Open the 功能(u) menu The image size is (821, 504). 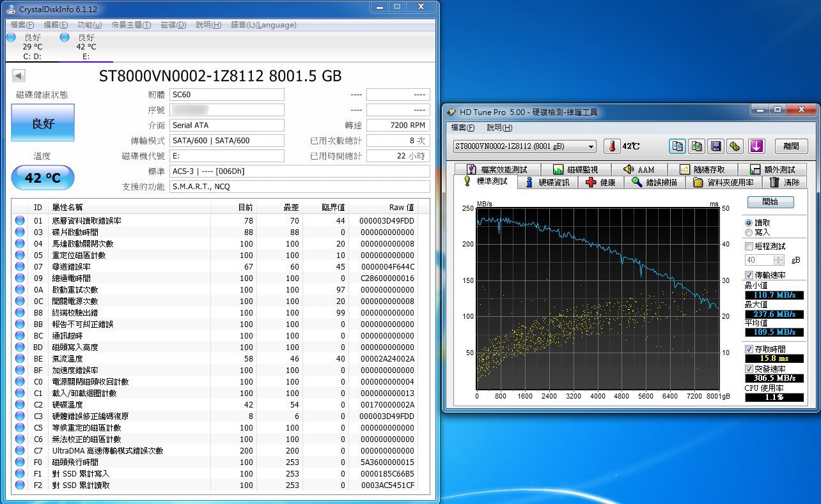click(x=90, y=25)
